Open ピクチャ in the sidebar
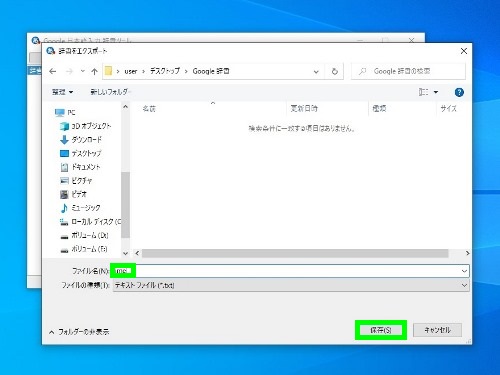The image size is (500, 375). [76, 181]
